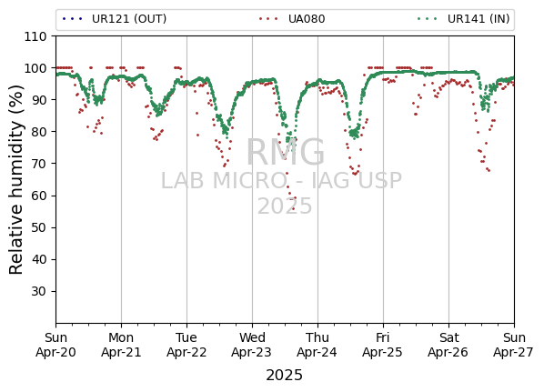This screenshot has width=544, height=392.
Task: Click the Sun Apr-27 x-axis label
Action: click(513, 345)
